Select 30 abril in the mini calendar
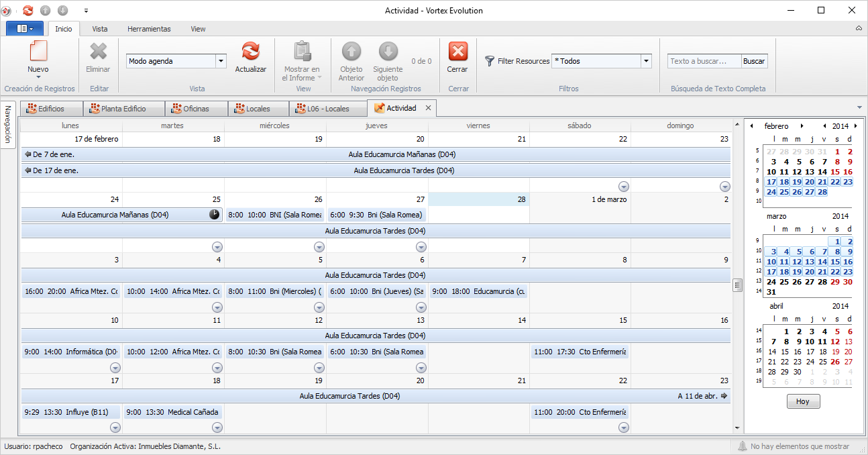This screenshot has width=868, height=455. (x=797, y=372)
